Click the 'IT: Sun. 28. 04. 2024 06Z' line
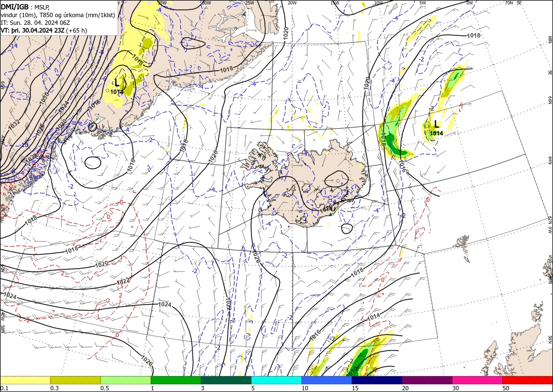This screenshot has height=392, width=553. pyautogui.click(x=35, y=22)
